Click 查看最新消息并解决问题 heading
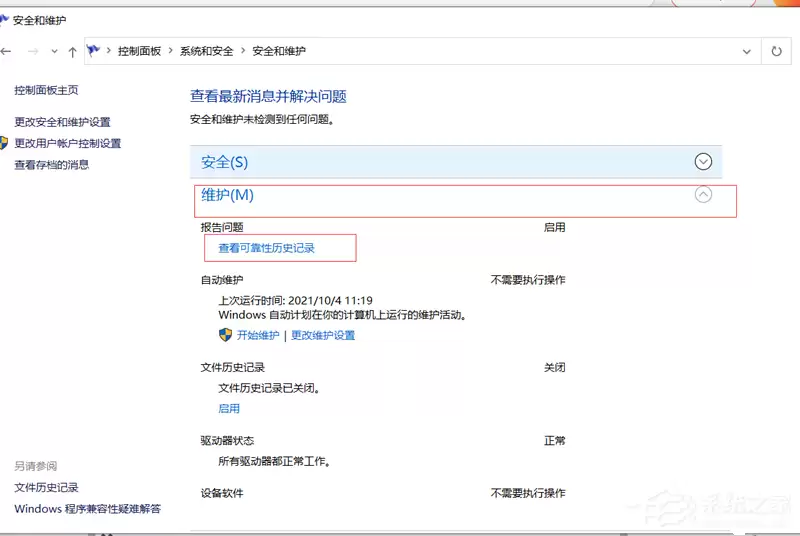The image size is (800, 536). tap(268, 96)
